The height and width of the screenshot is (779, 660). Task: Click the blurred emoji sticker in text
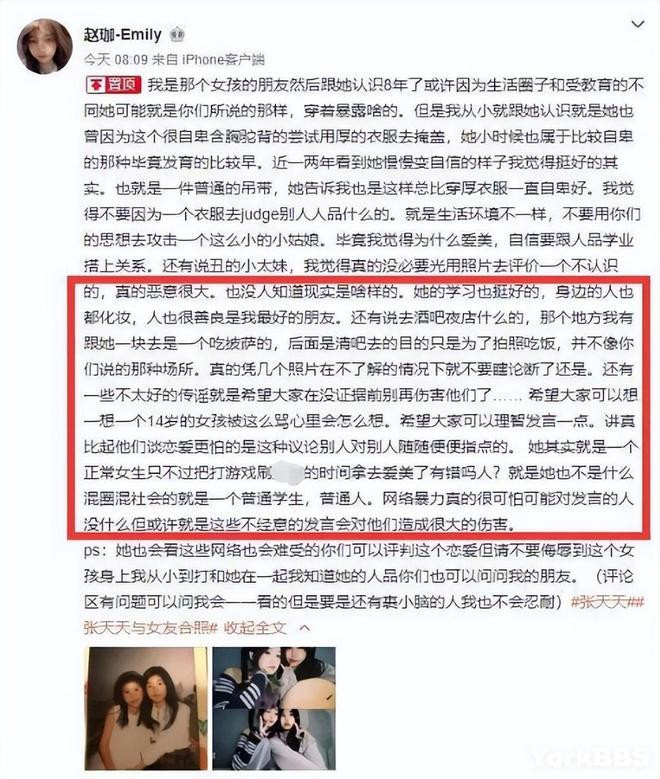click(289, 472)
